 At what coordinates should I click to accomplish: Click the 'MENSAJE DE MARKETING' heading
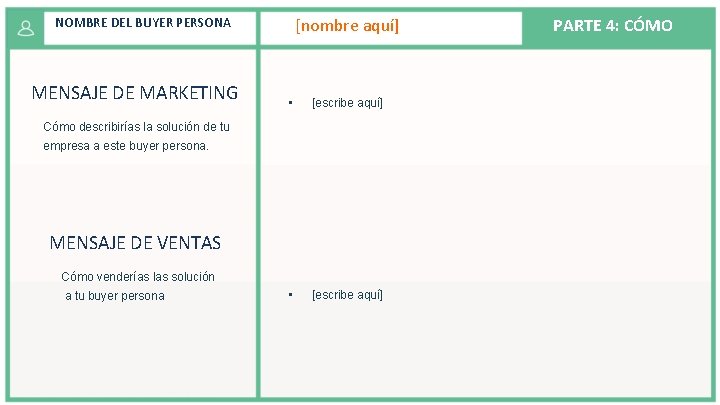click(x=135, y=93)
